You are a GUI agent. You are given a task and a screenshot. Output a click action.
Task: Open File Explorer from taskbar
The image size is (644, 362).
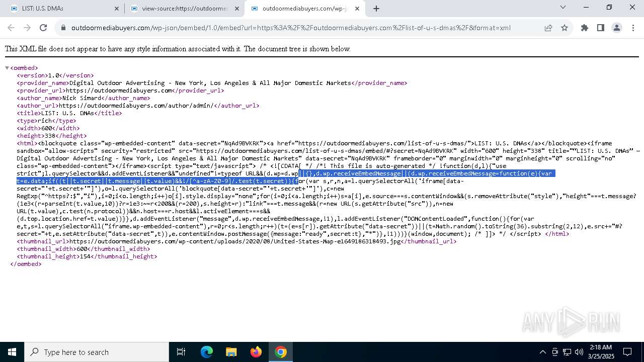point(231,352)
